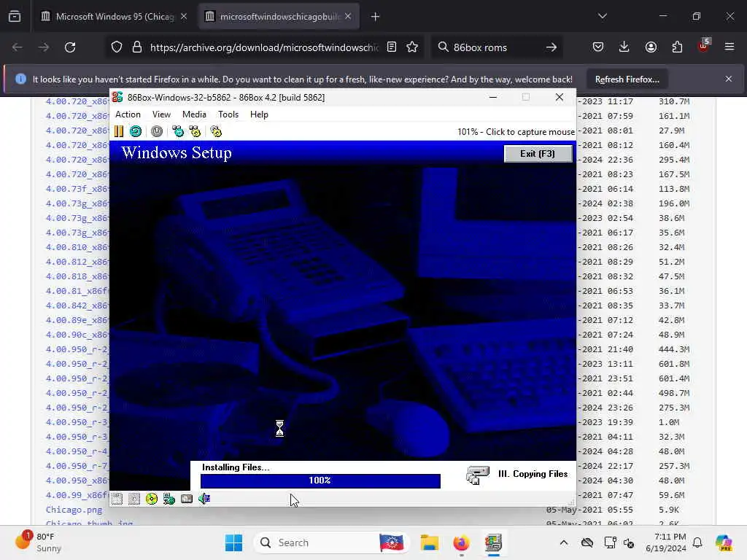Click '101% - Click to capture mouse' text
The height and width of the screenshot is (560, 747).
pos(516,132)
